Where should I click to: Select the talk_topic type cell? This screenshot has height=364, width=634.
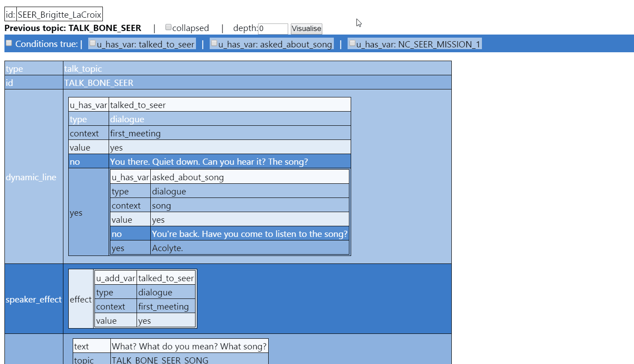[x=257, y=68]
